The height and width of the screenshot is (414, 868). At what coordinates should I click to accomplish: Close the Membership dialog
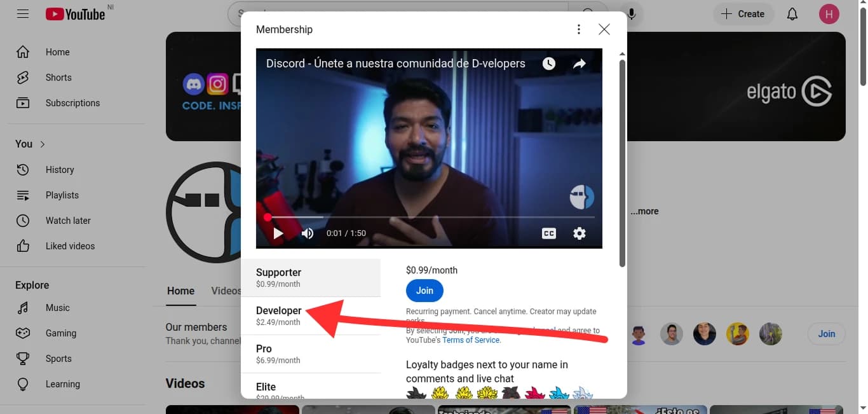coord(604,29)
